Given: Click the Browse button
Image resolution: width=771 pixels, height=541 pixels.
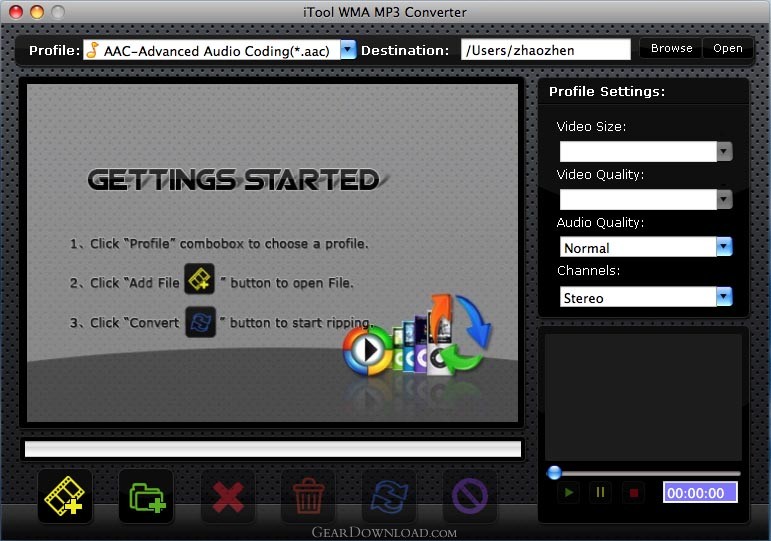Looking at the screenshot, I should 671,48.
